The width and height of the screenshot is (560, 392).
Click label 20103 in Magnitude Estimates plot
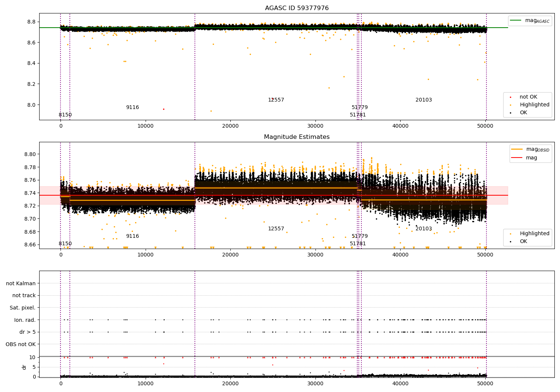point(424,229)
